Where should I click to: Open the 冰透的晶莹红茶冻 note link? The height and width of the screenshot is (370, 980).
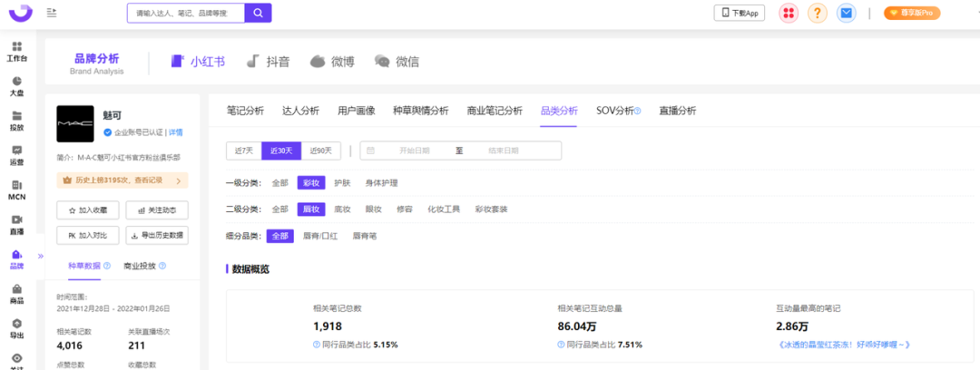(845, 345)
